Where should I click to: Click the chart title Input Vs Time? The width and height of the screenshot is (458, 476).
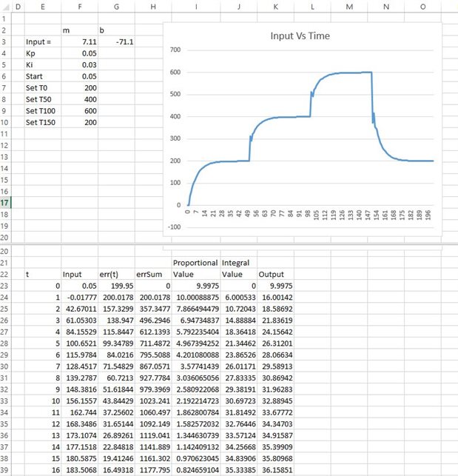300,36
